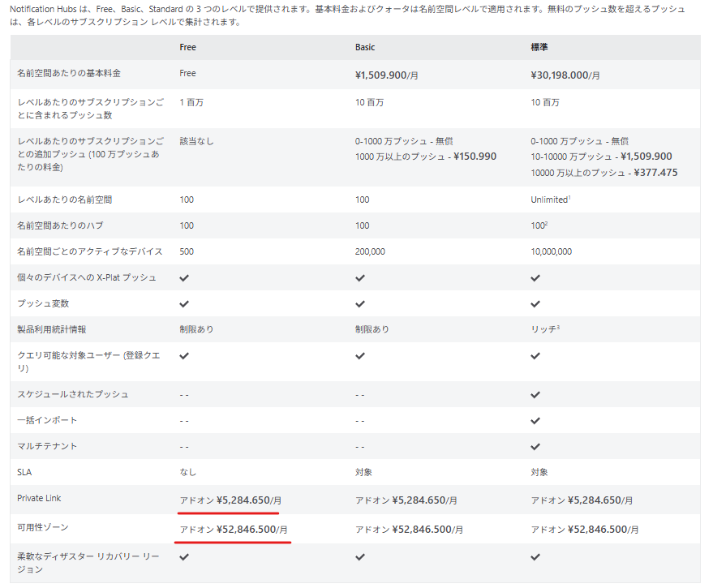The width and height of the screenshot is (713, 588).
Task: Click the スケジュールされたプッシュ row label
Action: point(73,395)
